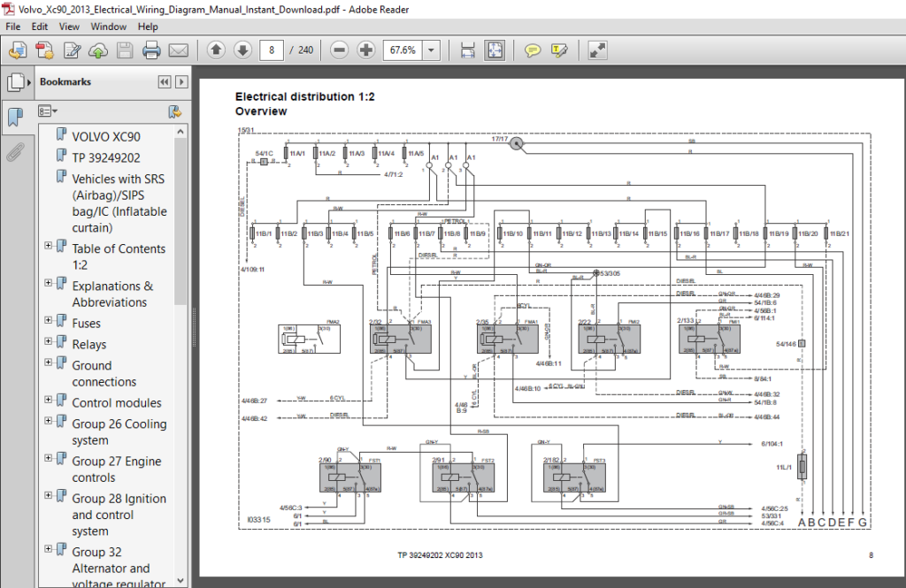Click the Create PDF online icon

pos(18,50)
